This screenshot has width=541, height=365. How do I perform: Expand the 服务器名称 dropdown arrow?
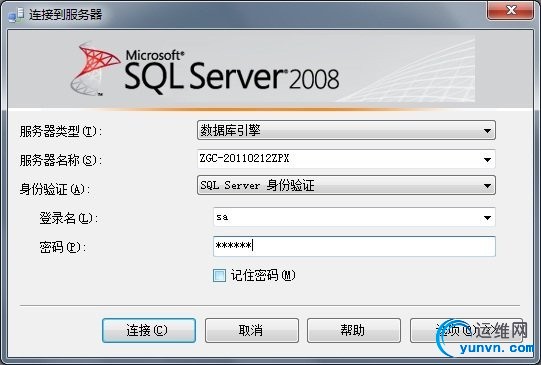487,159
